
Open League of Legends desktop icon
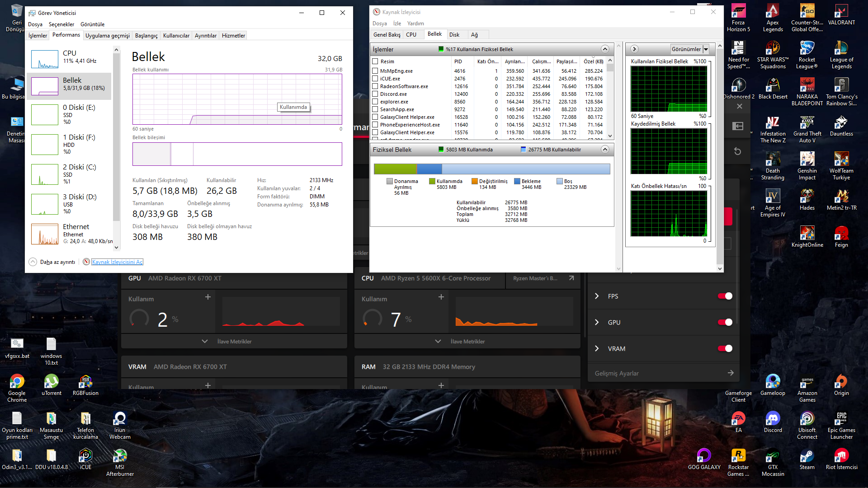click(x=841, y=55)
